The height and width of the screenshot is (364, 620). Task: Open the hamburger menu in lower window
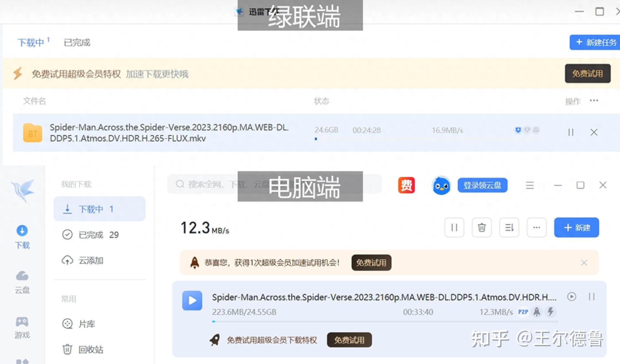coord(530,185)
